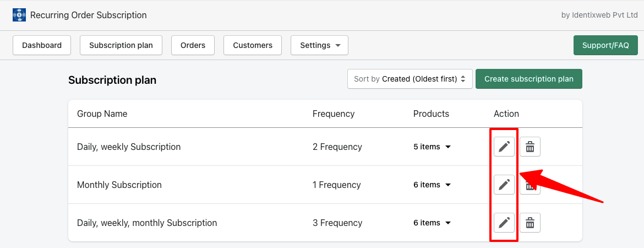Click the Create subscription plan button
644x248 pixels.
coord(528,79)
